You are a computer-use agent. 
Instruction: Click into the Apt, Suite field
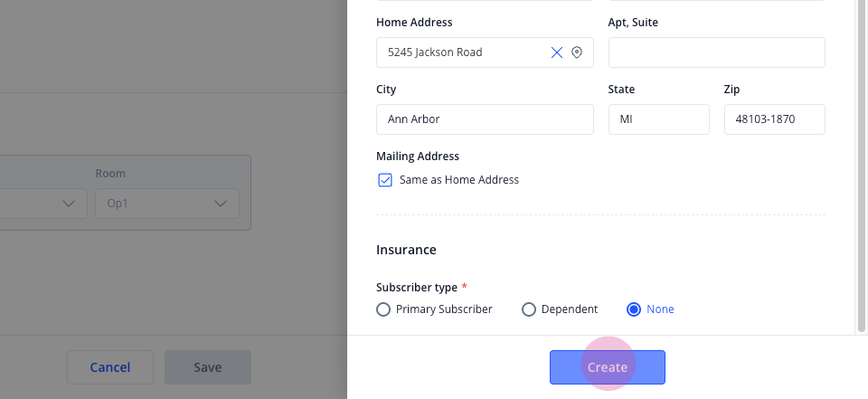(x=717, y=52)
